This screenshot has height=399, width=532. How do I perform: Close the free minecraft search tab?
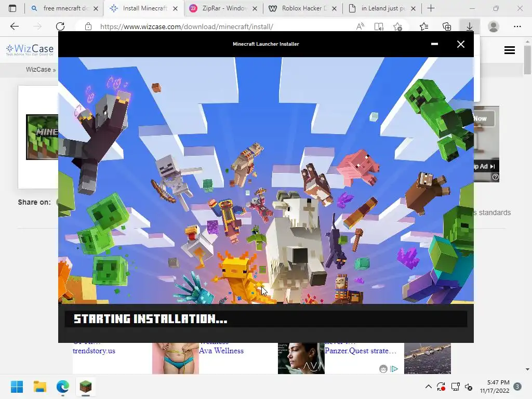96,8
